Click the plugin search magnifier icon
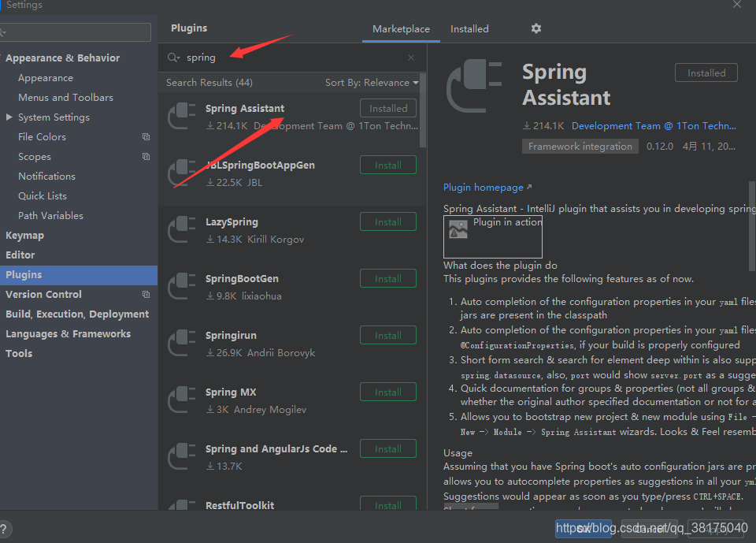 (173, 58)
